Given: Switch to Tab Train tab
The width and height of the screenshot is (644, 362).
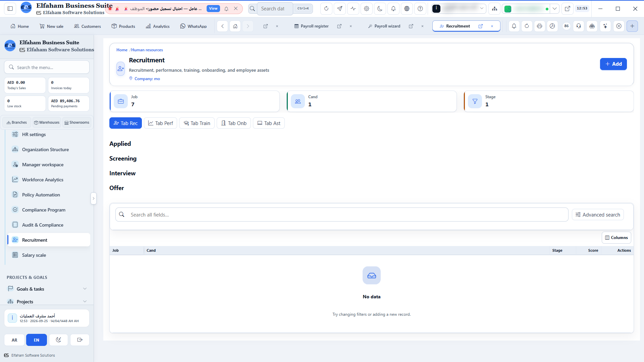Looking at the screenshot, I should (x=197, y=123).
